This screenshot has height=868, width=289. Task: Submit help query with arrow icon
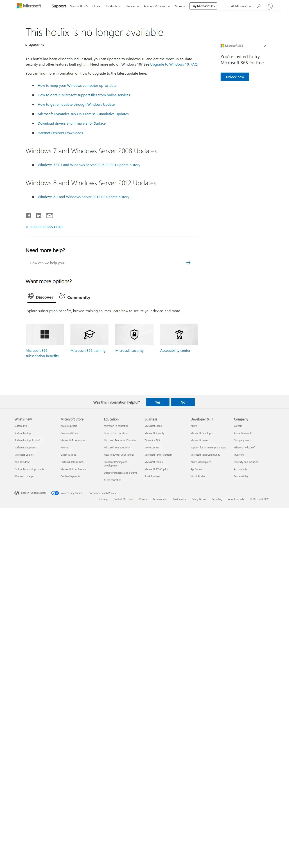click(188, 263)
